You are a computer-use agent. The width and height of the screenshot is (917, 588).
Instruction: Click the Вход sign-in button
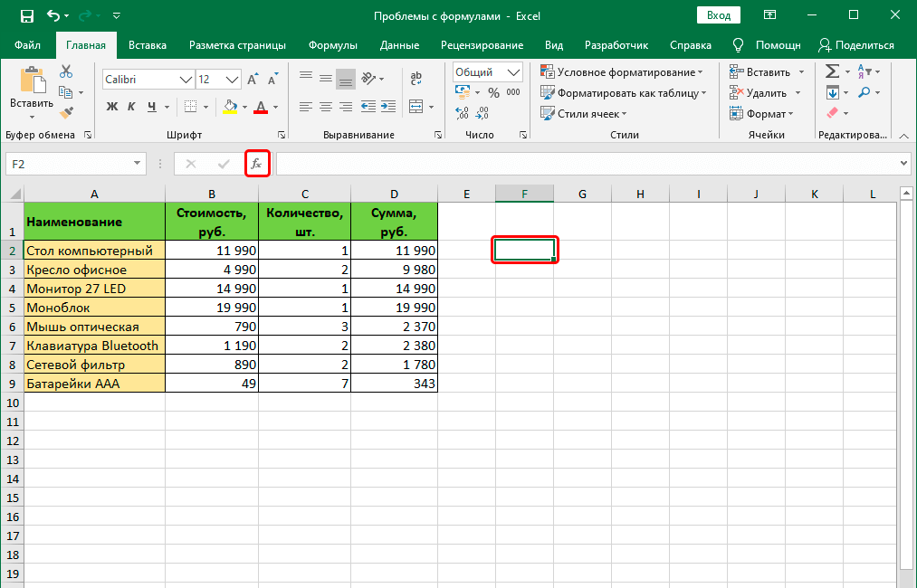(x=718, y=15)
